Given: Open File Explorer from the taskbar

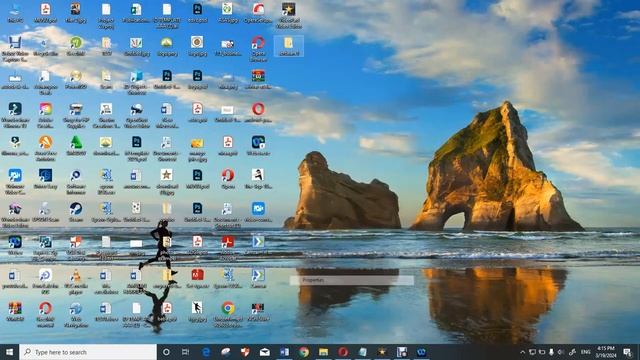Looking at the screenshot, I should click(x=323, y=352).
